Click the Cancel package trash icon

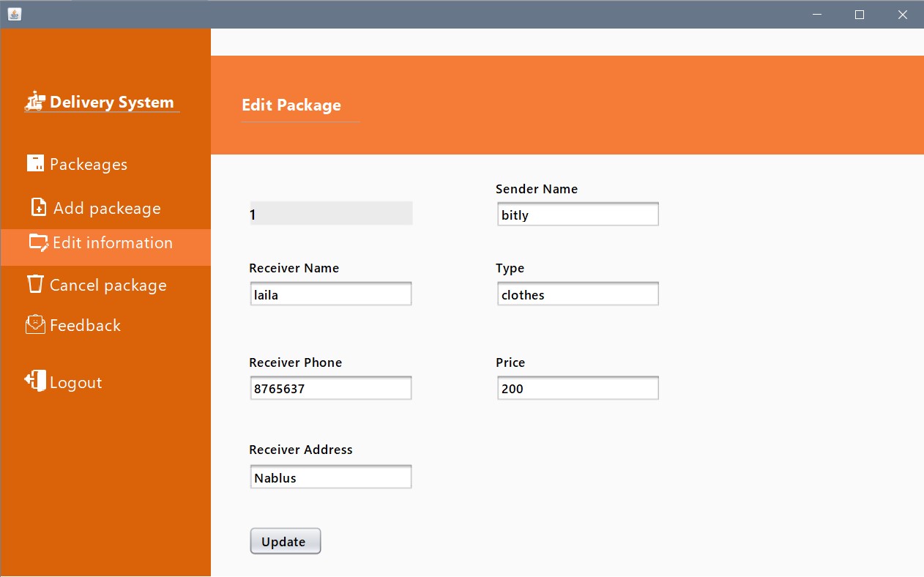35,284
